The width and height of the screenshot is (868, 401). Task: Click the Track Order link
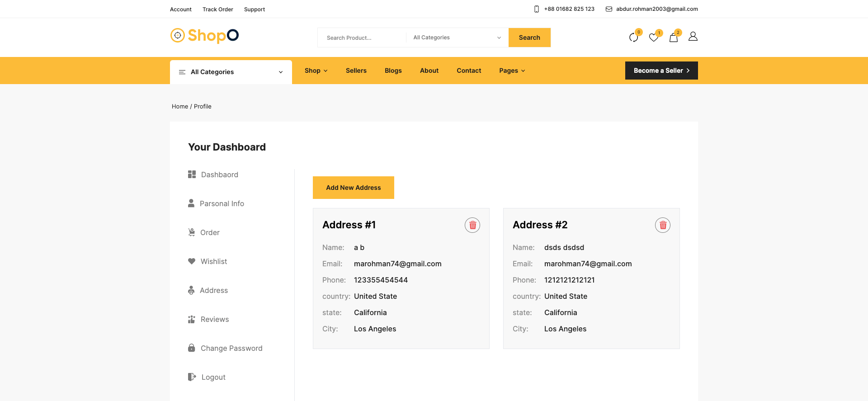coord(217,9)
